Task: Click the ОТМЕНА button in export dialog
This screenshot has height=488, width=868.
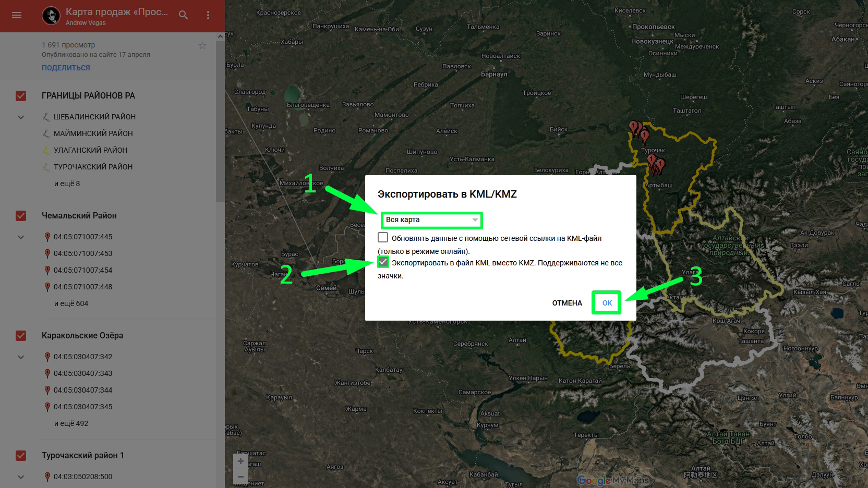Action: click(x=567, y=303)
